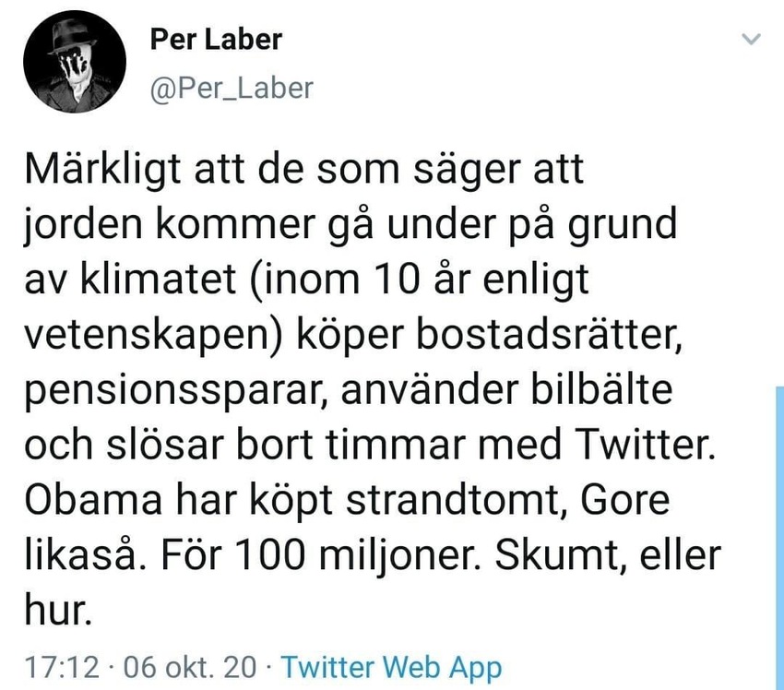Open the tweet options chevron menu
The height and width of the screenshot is (690, 784).
[751, 39]
